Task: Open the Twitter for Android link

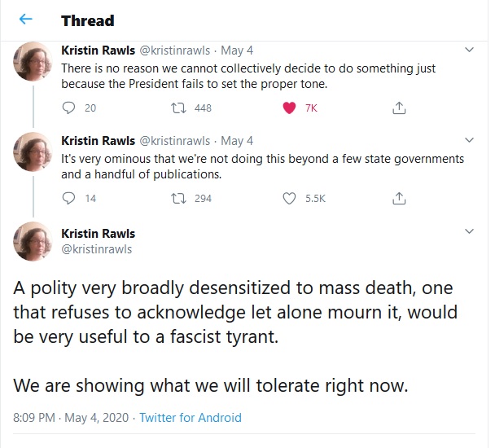Action: pos(191,418)
